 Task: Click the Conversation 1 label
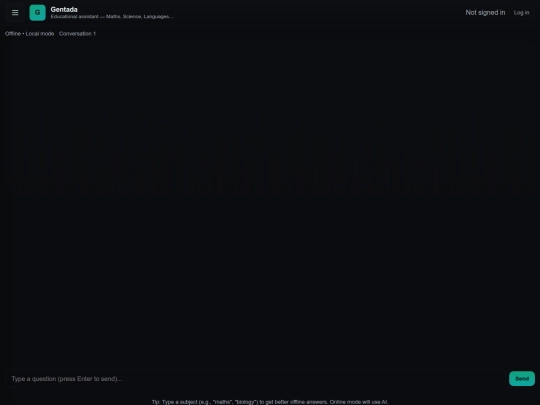click(77, 34)
